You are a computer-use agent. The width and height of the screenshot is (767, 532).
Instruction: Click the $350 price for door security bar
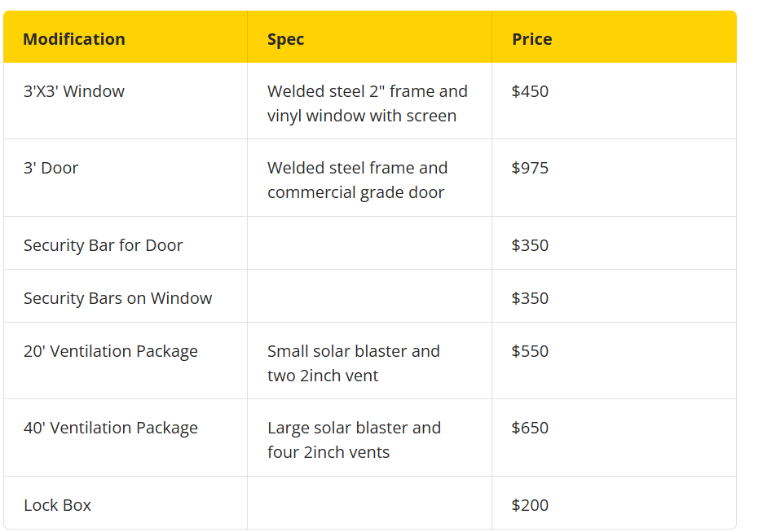530,245
